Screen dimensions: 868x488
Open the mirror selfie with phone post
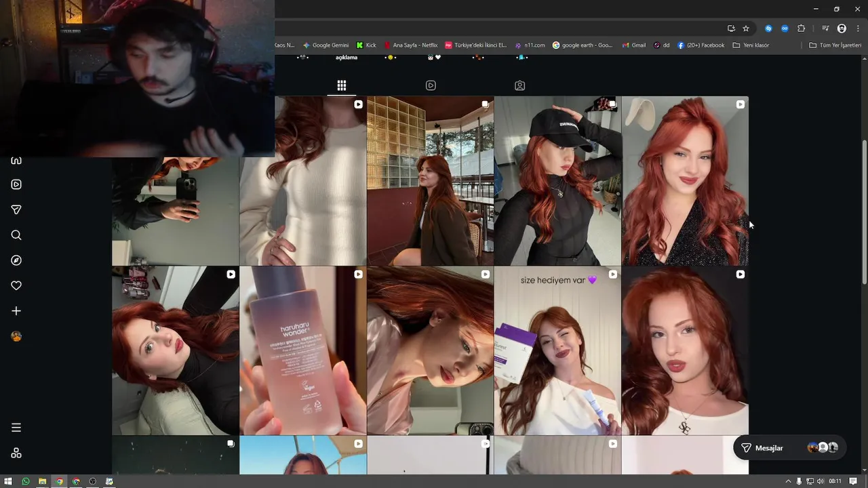(x=176, y=211)
